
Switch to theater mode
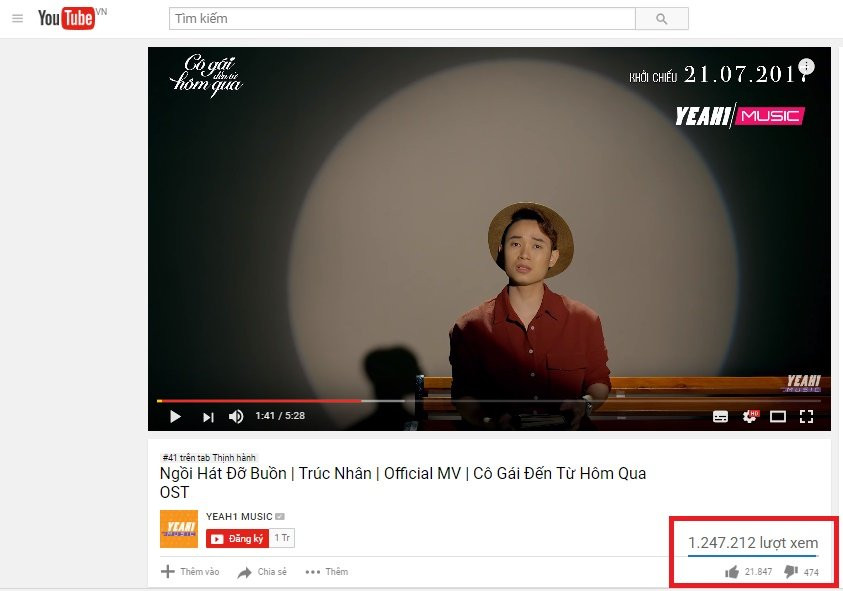point(777,417)
